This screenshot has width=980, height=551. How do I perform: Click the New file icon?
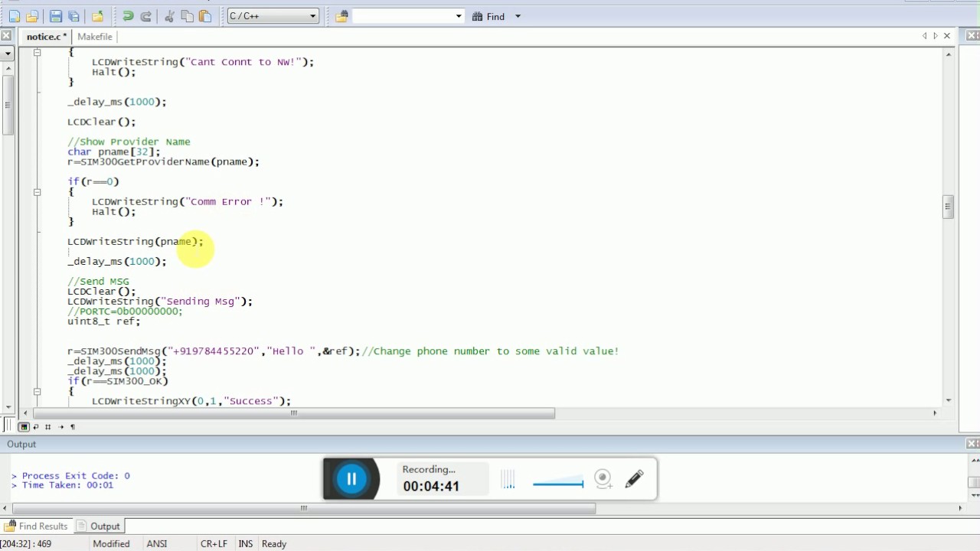[15, 16]
